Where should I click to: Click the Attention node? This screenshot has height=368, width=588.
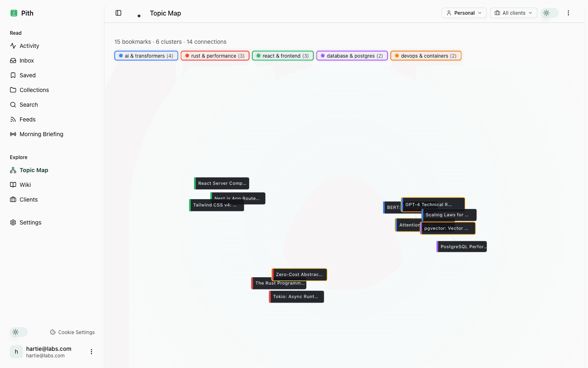(x=408, y=225)
